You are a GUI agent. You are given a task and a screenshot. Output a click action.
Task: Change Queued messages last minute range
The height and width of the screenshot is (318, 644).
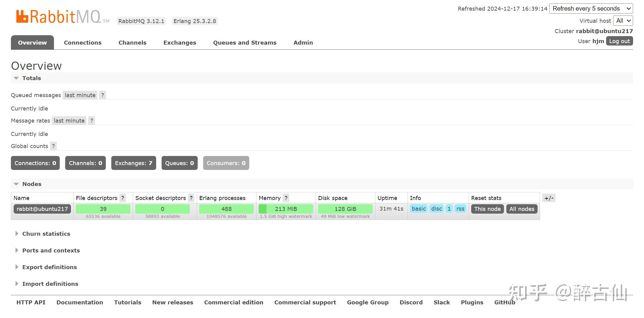click(x=80, y=95)
